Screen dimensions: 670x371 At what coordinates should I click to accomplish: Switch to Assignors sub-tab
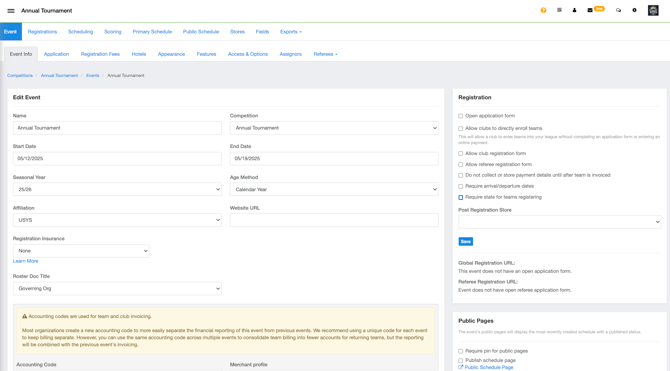(291, 54)
